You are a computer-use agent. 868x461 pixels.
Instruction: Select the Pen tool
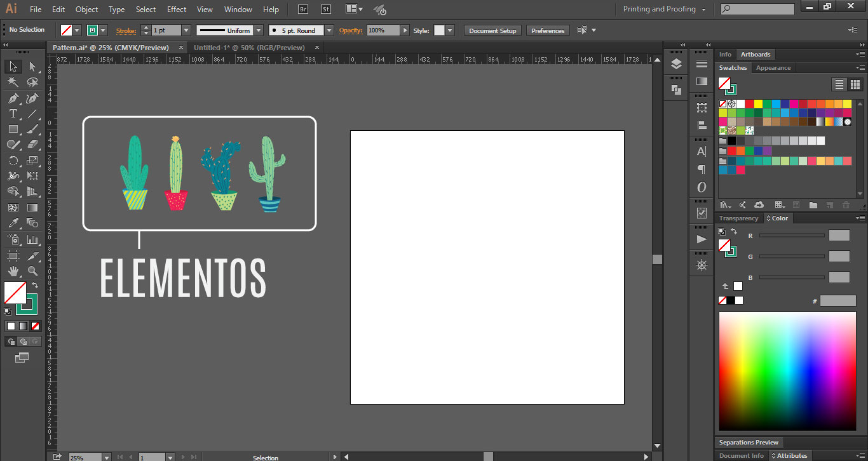[13, 98]
